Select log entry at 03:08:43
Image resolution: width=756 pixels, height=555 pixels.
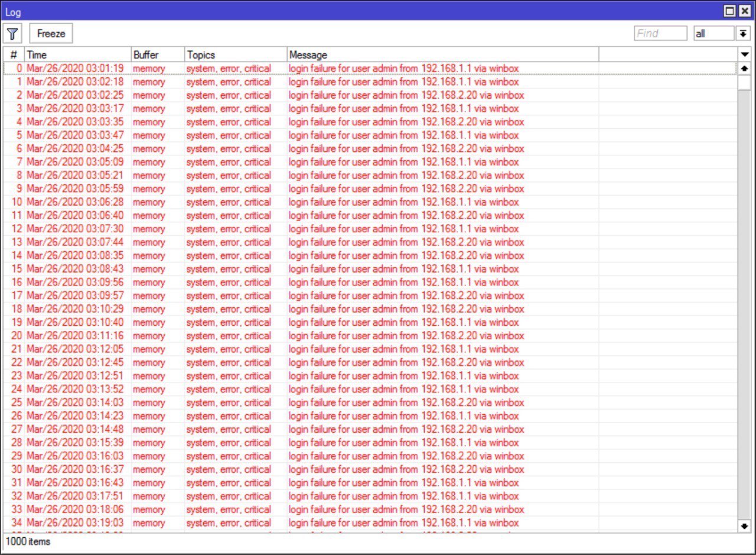click(x=370, y=269)
